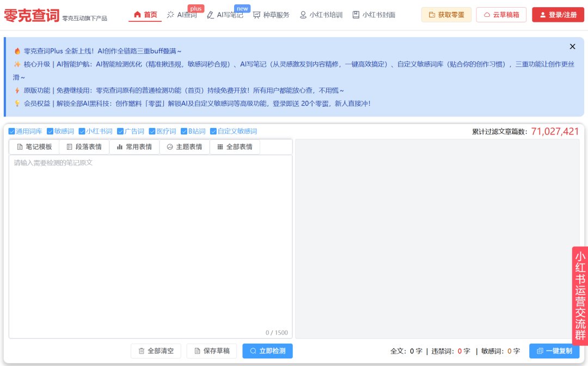
Task: Click the person icon beside 小红书培训
Action: pos(302,15)
